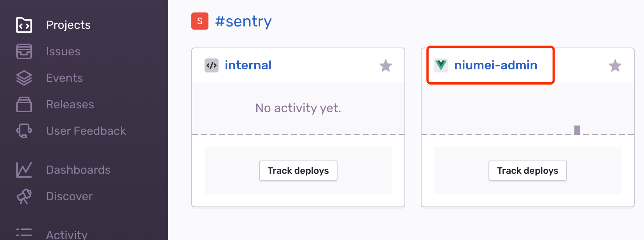Favorite the niumei-admin project
The width and height of the screenshot is (644, 240).
click(615, 66)
